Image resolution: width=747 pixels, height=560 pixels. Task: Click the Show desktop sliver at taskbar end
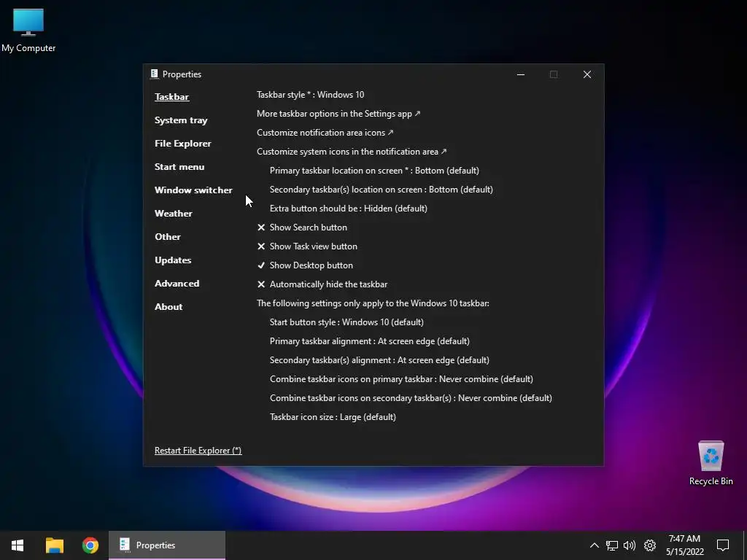[745, 545]
